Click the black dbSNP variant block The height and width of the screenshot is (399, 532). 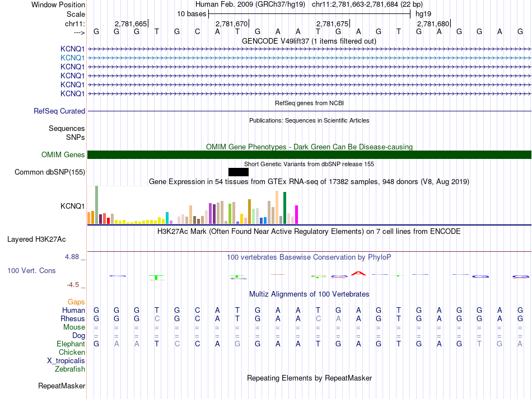coord(238,172)
